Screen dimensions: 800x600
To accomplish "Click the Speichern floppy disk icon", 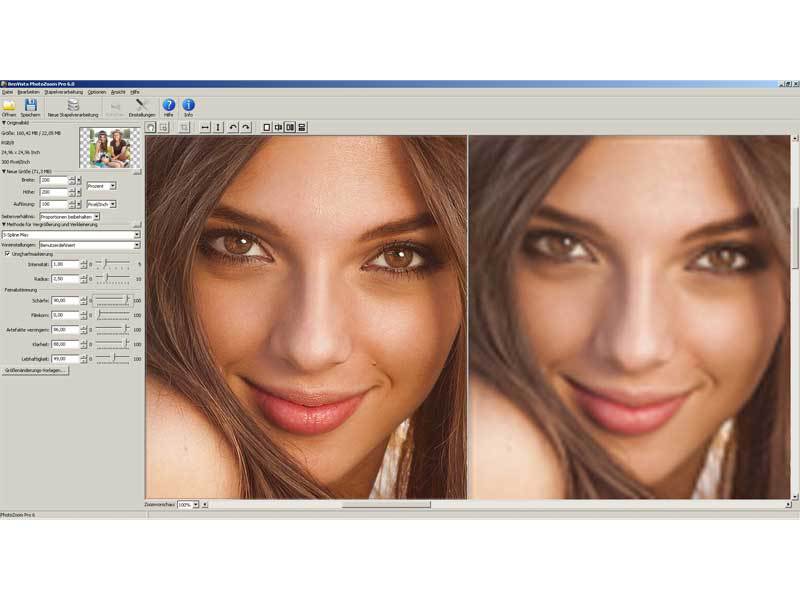I will (31, 106).
